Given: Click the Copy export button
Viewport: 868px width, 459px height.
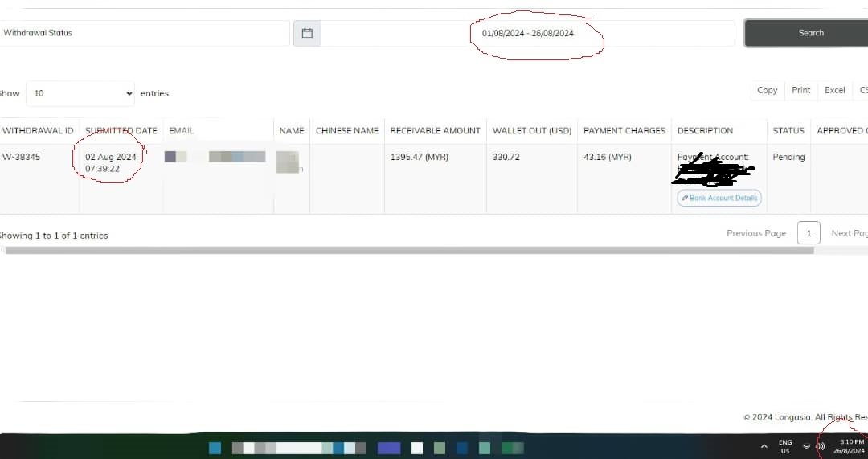Looking at the screenshot, I should [x=767, y=90].
